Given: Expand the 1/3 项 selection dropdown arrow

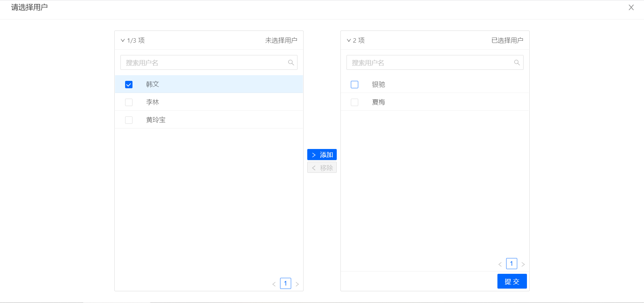Looking at the screenshot, I should point(123,40).
